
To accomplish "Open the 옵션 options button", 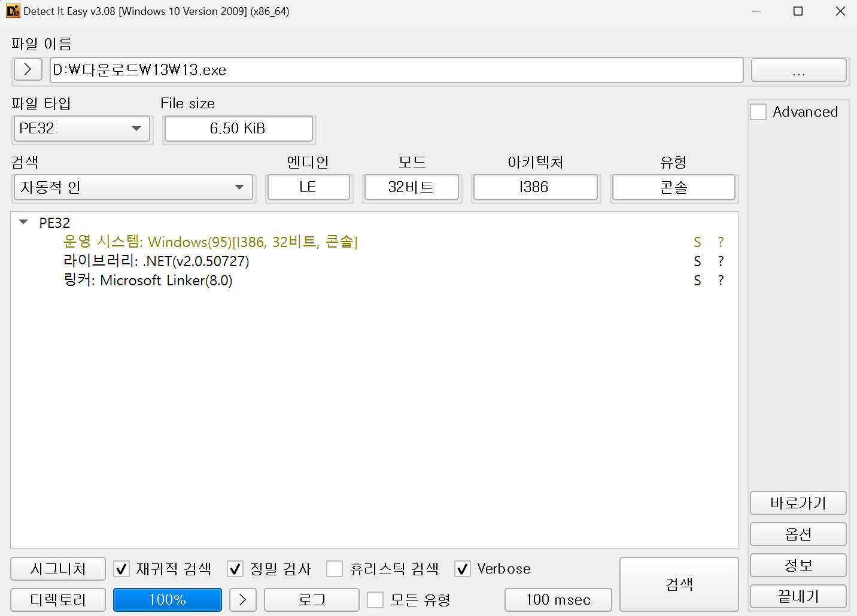I will pyautogui.click(x=798, y=534).
